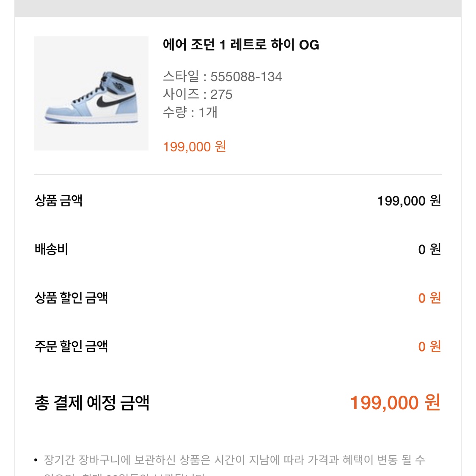Image resolution: width=476 pixels, height=476 pixels.
Task: Click the 주문 할인 금액 label
Action: click(71, 346)
